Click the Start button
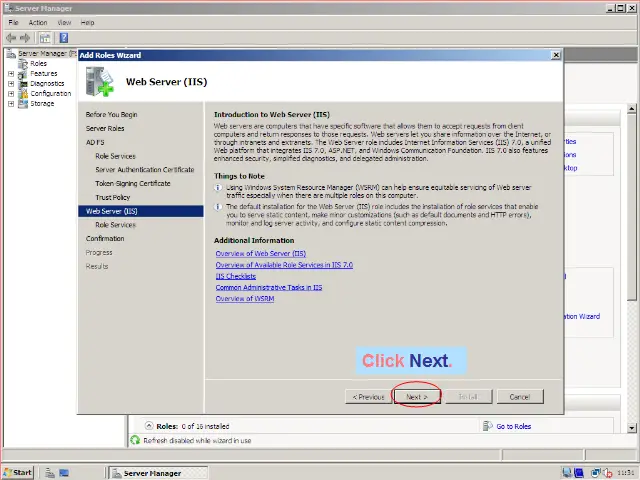Screen dimensions: 640x480 coord(18,473)
